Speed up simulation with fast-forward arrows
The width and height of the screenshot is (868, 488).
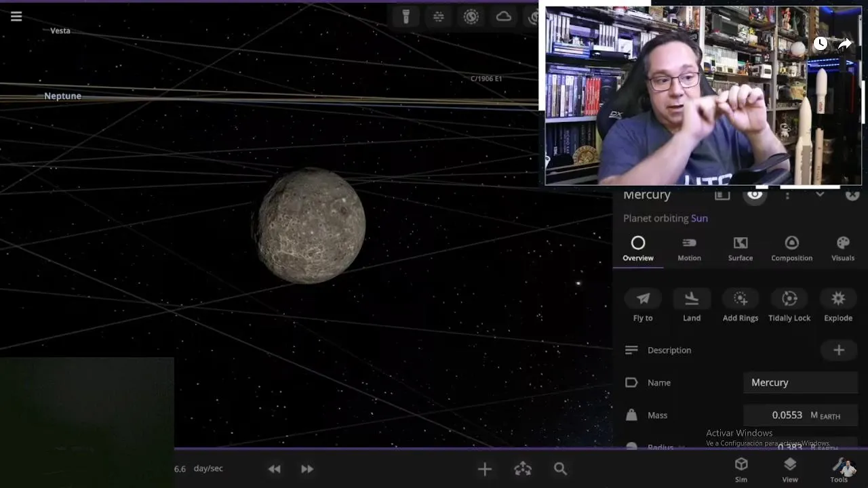307,469
